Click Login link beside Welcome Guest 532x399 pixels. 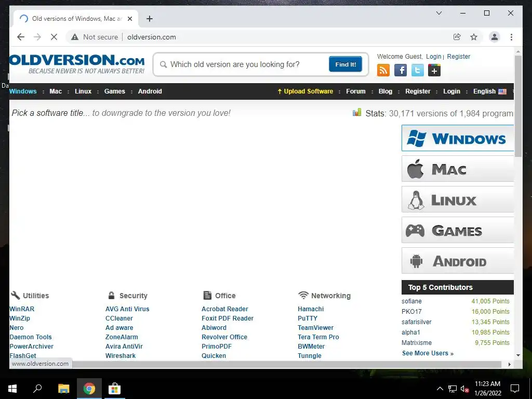[x=434, y=57]
